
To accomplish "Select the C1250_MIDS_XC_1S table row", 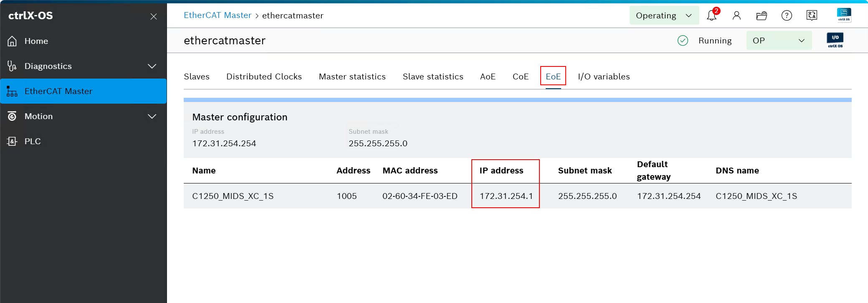I will pyautogui.click(x=233, y=196).
